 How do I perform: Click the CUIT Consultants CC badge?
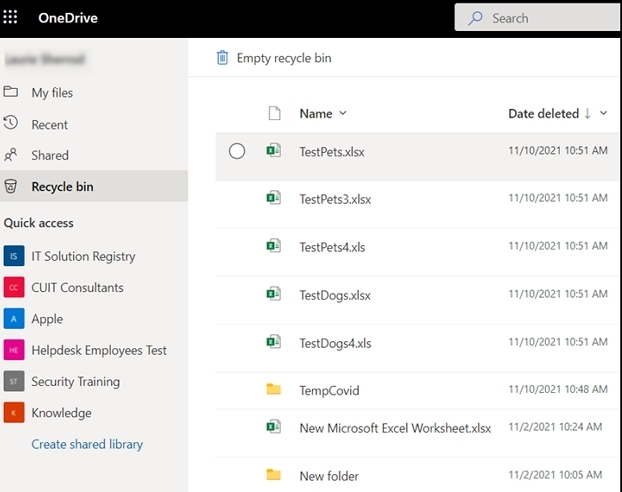coord(14,287)
